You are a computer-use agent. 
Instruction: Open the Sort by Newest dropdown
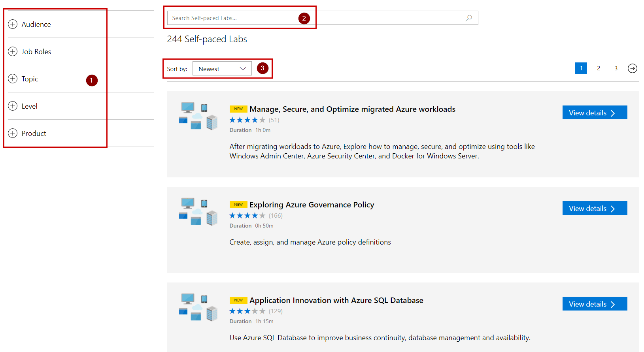coord(222,69)
